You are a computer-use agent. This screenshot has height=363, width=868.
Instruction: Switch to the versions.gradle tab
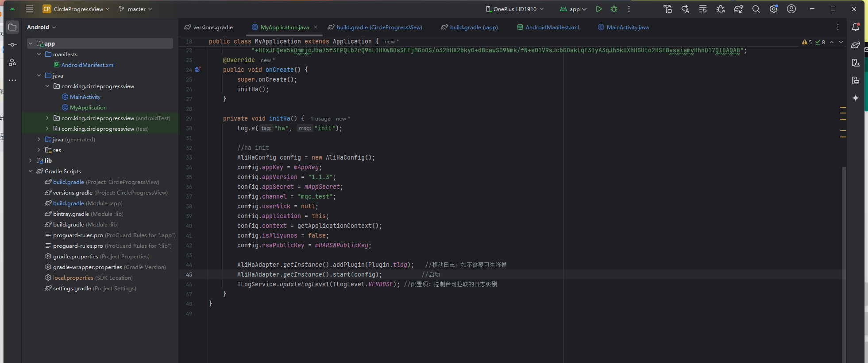tap(208, 27)
